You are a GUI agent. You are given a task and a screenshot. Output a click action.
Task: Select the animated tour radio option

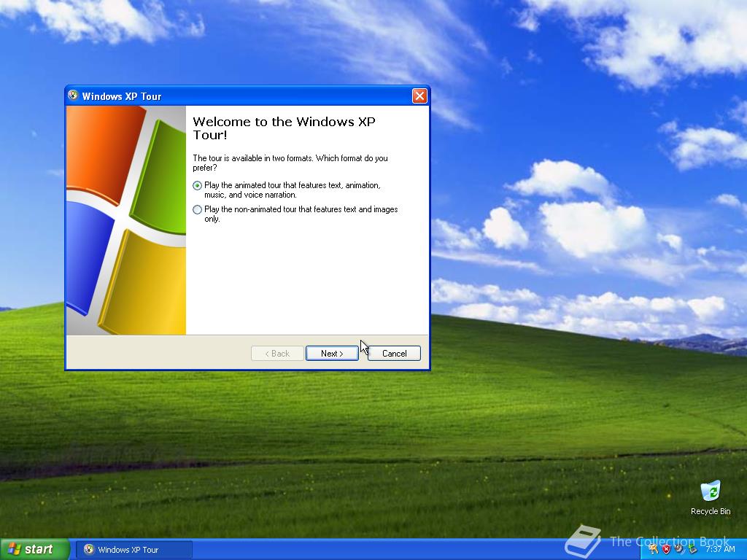click(x=197, y=186)
